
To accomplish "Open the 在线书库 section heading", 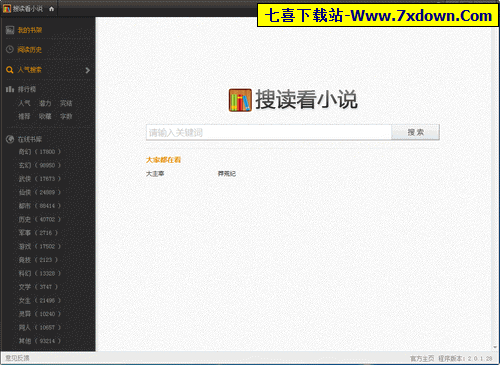I will coord(30,139).
